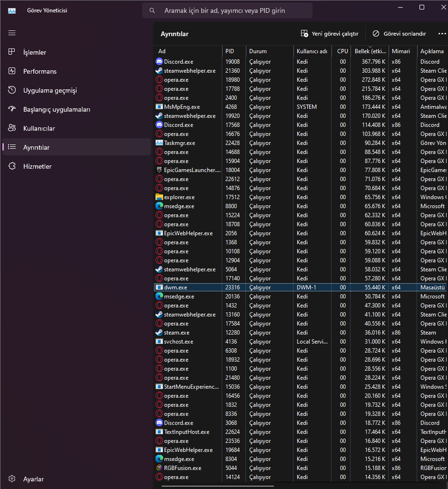
Task: Open the hamburger navigation menu
Action: (12, 33)
